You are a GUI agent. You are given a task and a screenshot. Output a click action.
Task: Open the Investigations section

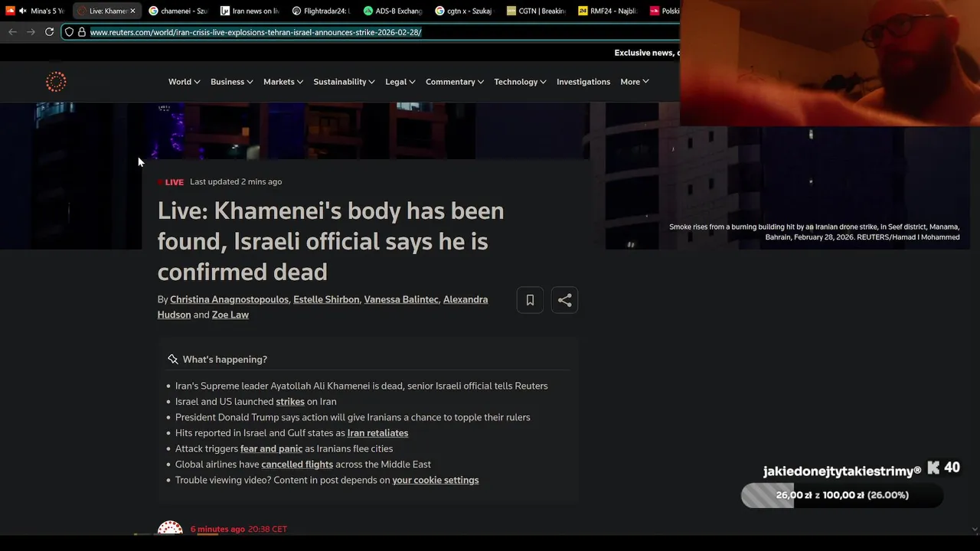point(583,82)
